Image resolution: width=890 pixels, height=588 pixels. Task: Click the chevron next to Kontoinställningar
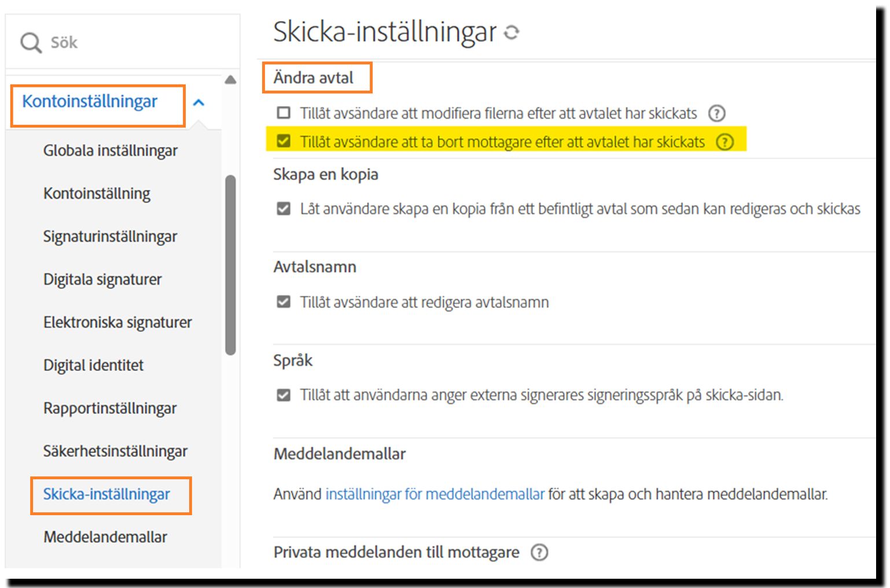pos(200,102)
